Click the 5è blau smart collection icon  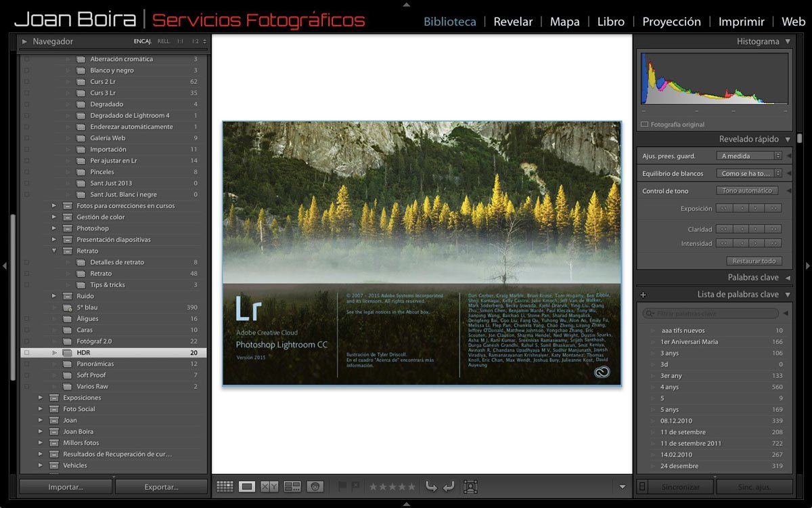tap(67, 308)
